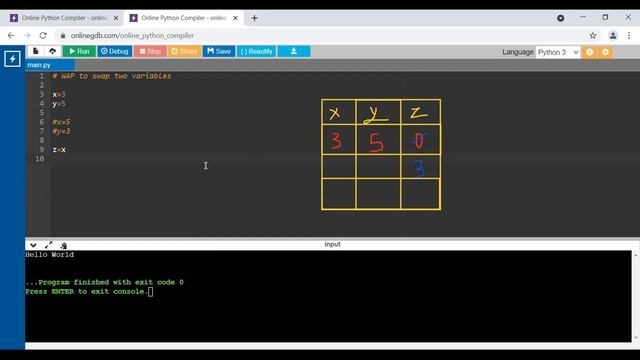This screenshot has width=640, height=360.
Task: Start the Debug session
Action: pyautogui.click(x=114, y=51)
